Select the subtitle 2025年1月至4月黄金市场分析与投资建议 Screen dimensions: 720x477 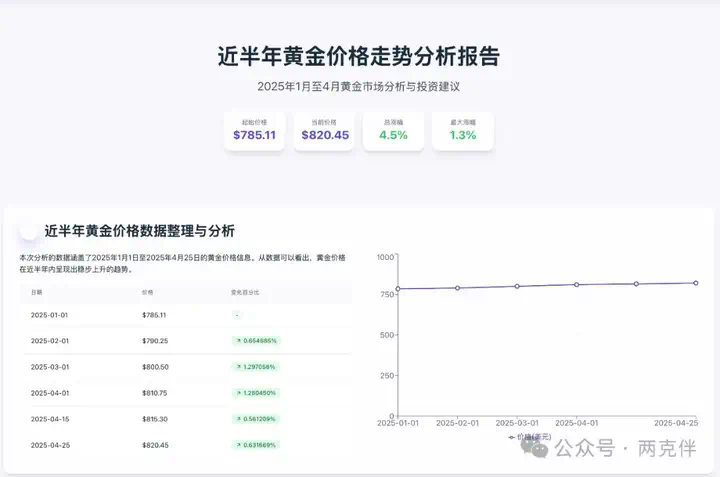(359, 86)
